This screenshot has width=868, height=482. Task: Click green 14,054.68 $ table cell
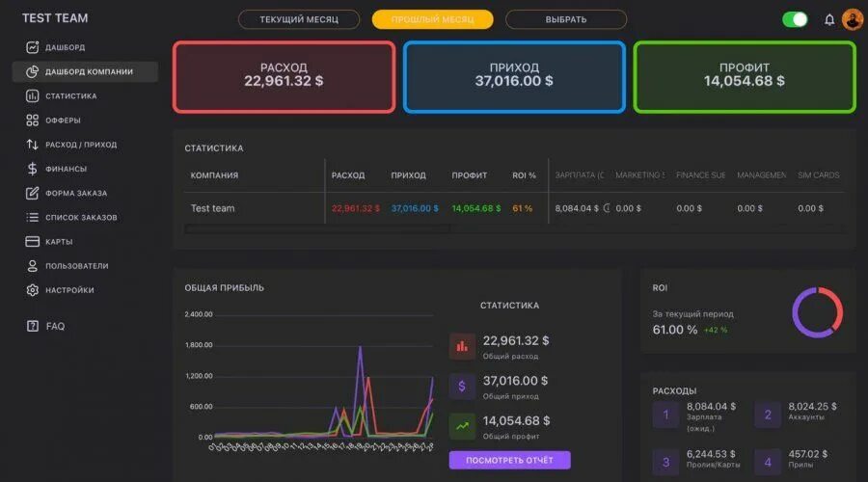[x=476, y=208]
